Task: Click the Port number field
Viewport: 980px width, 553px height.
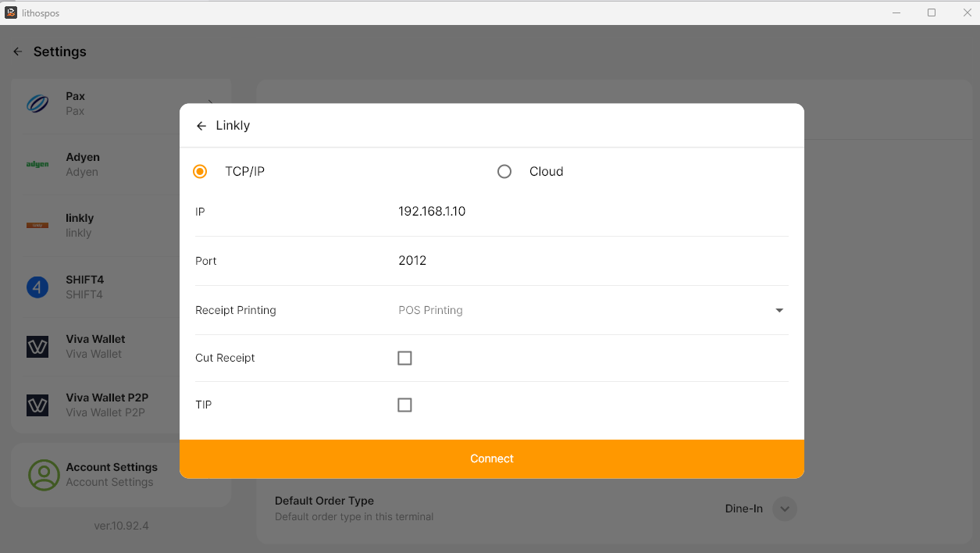Action: point(590,261)
